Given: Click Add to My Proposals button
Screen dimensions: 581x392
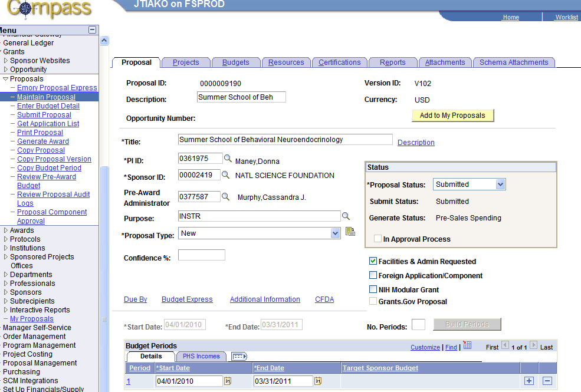Looking at the screenshot, I should click(452, 116).
